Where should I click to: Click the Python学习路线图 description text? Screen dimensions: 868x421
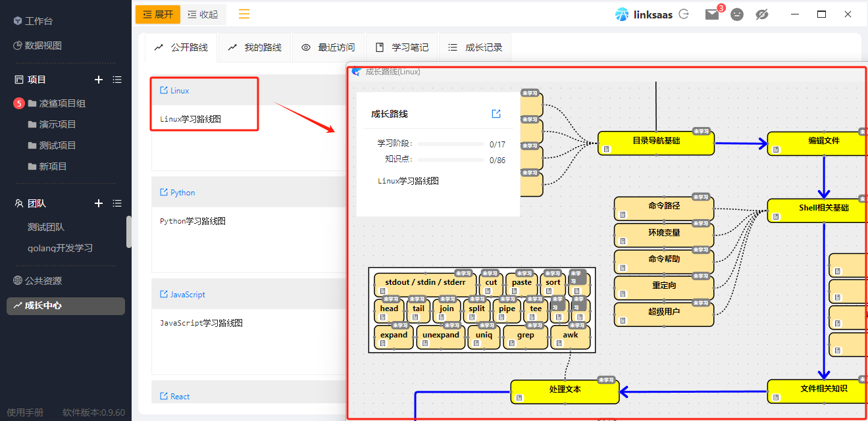193,221
